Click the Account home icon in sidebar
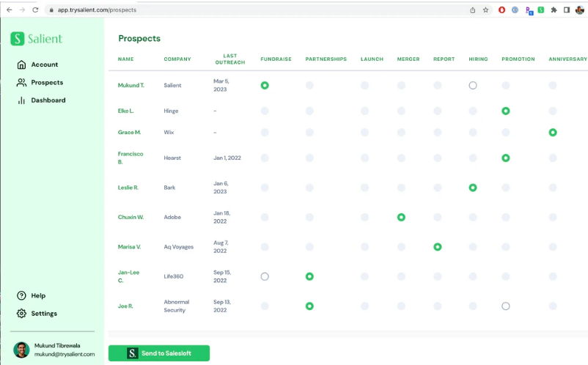 [21, 64]
